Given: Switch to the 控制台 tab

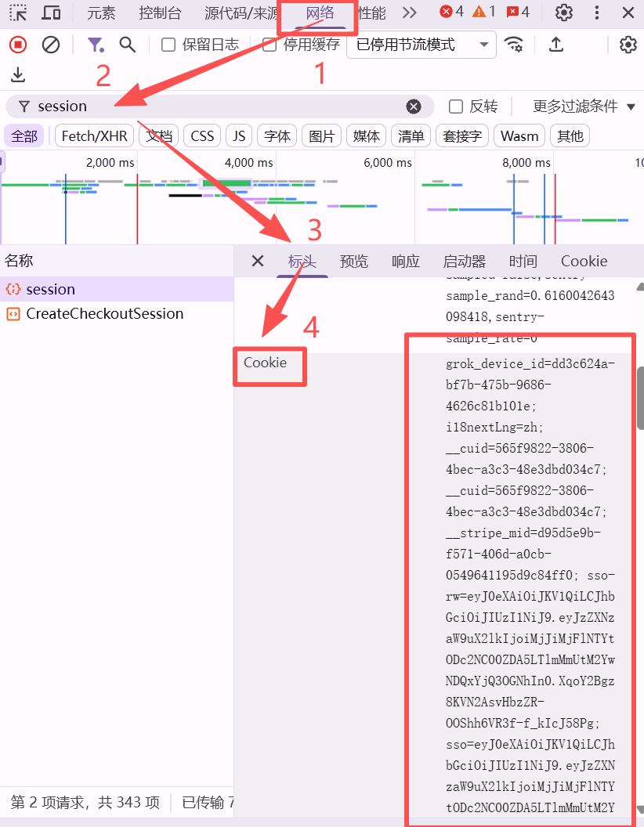Looking at the screenshot, I should coord(160,12).
